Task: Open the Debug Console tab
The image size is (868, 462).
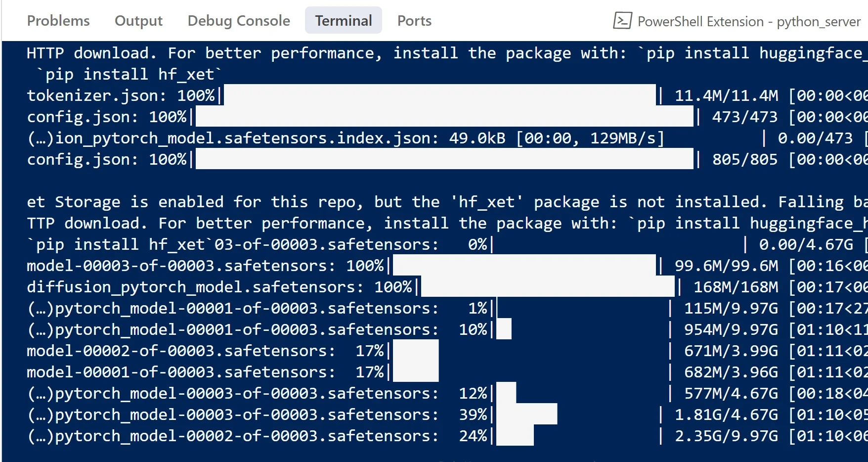Action: [x=239, y=21]
